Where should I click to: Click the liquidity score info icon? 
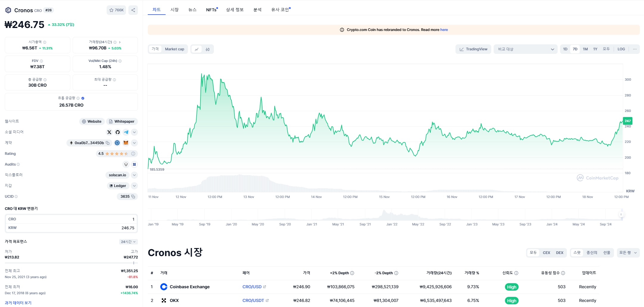click(x=563, y=273)
